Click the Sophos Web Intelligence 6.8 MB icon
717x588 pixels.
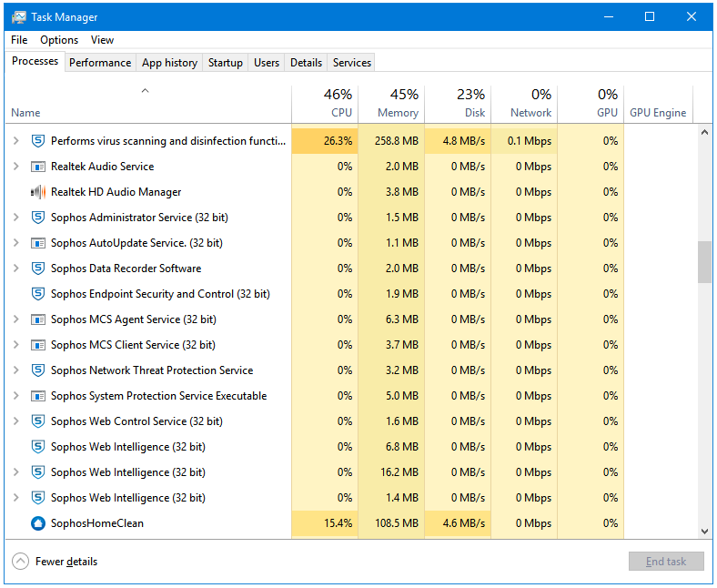38,447
